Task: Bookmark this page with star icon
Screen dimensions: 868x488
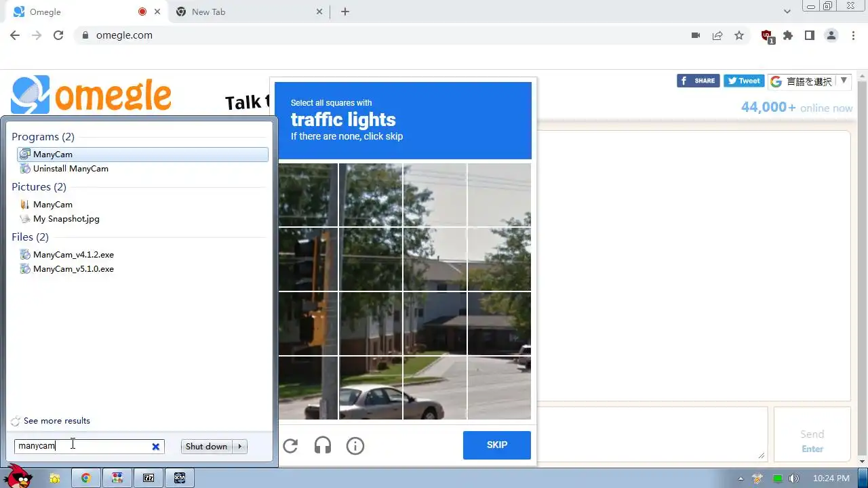Action: 739,35
